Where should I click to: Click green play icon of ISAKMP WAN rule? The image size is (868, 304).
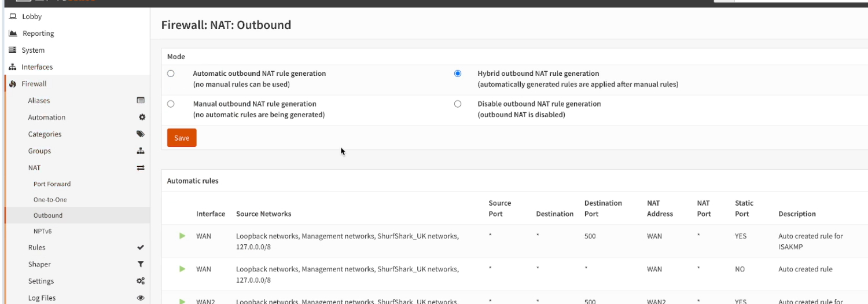point(182,236)
